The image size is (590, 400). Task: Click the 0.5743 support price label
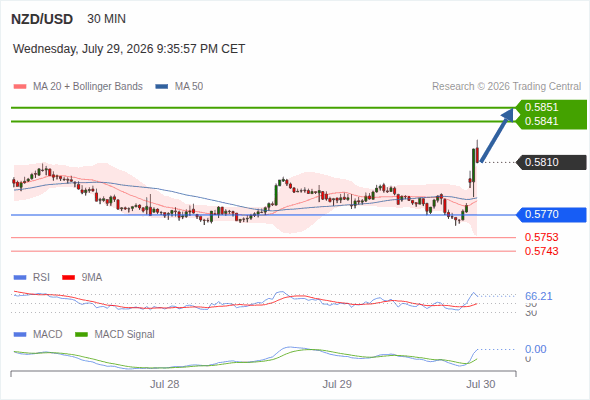[x=541, y=251]
